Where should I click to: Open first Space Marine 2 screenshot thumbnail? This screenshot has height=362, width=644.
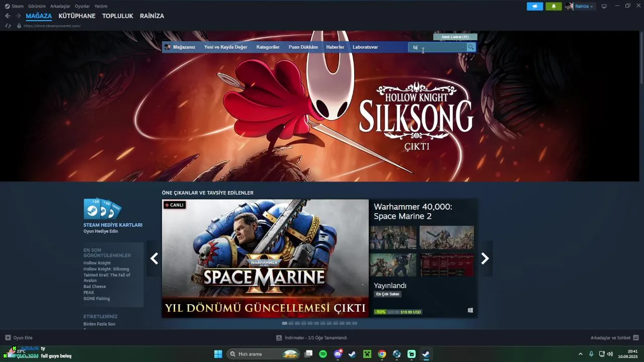coord(393,237)
